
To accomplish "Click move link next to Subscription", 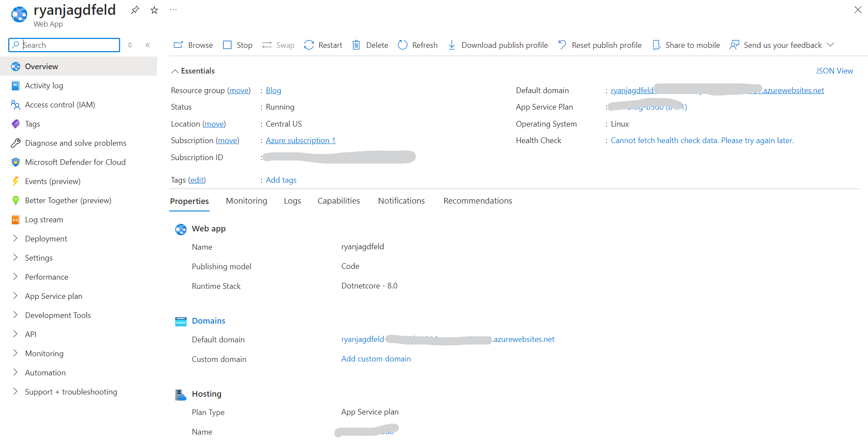I will (228, 141).
